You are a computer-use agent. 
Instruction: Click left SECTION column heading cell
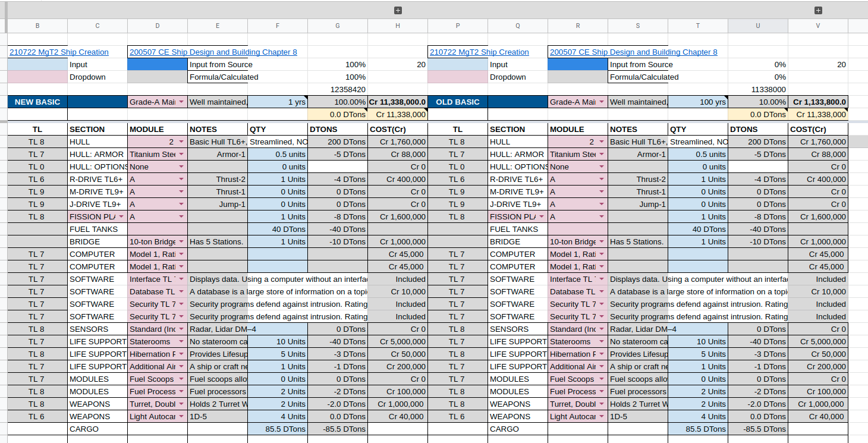(x=98, y=130)
